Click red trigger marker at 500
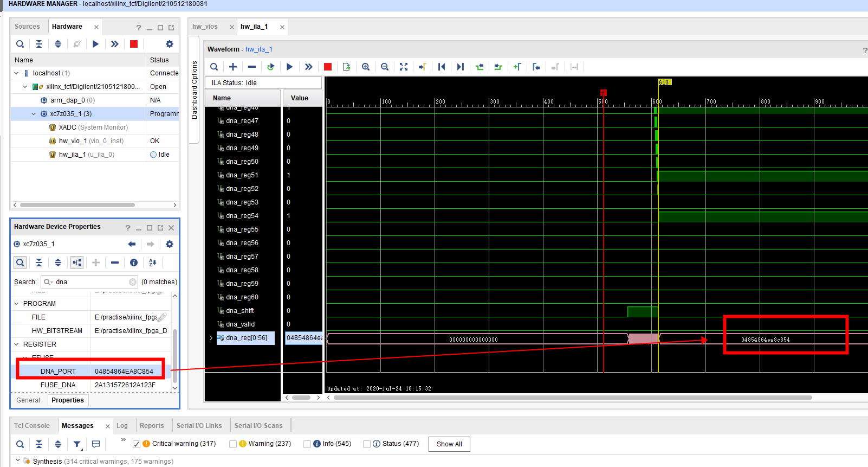Viewport: 868px width, 467px height. click(603, 93)
